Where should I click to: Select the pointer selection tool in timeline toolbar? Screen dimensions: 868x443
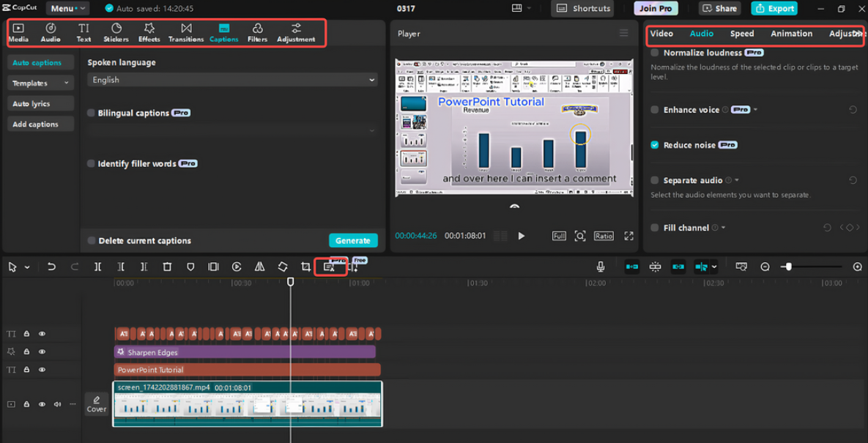[x=12, y=267]
